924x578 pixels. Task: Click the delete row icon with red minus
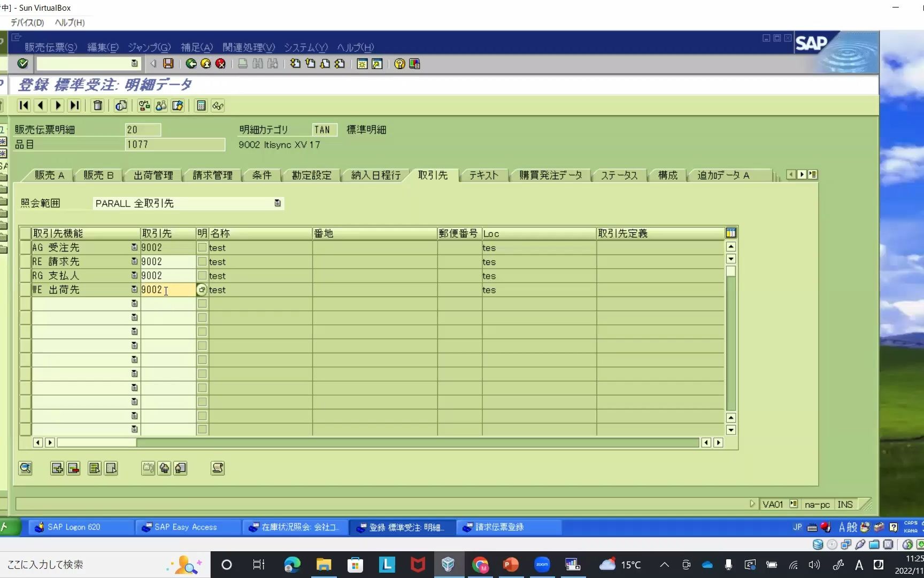[x=73, y=468]
